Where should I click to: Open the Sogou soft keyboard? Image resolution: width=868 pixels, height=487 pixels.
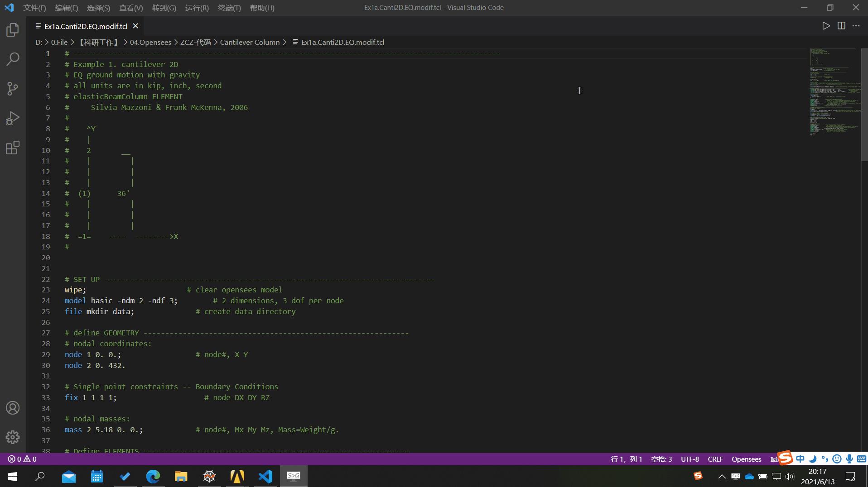click(861, 458)
